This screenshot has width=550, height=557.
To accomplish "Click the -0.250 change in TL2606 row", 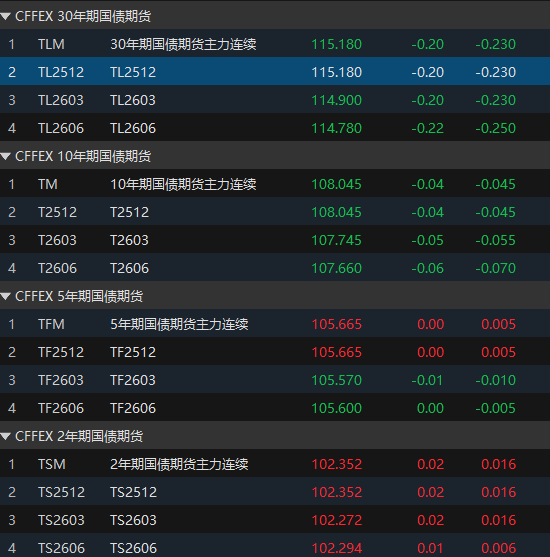I will tap(495, 128).
